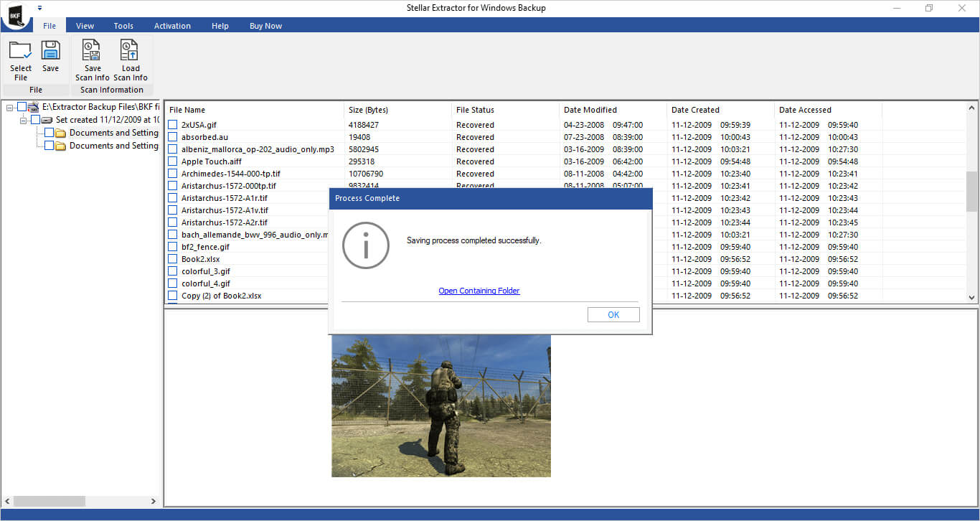The image size is (980, 521).
Task: Open the File ribbon tab
Action: (x=50, y=26)
